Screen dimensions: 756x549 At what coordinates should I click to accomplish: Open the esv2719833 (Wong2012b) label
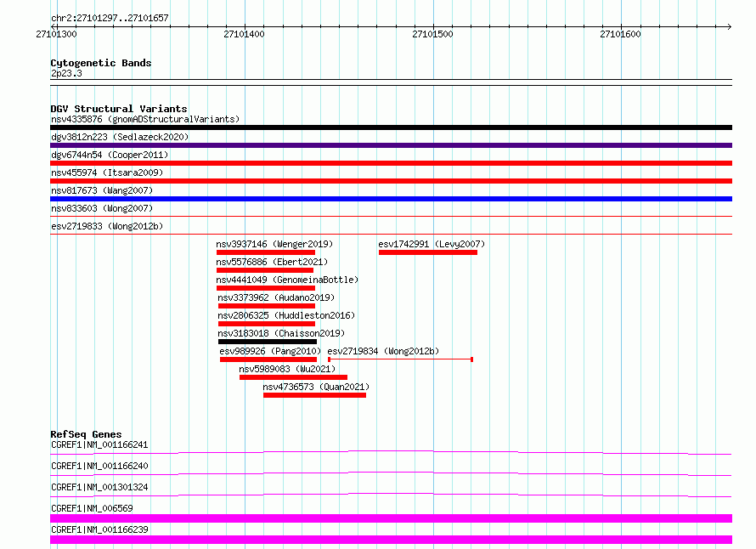tap(107, 226)
